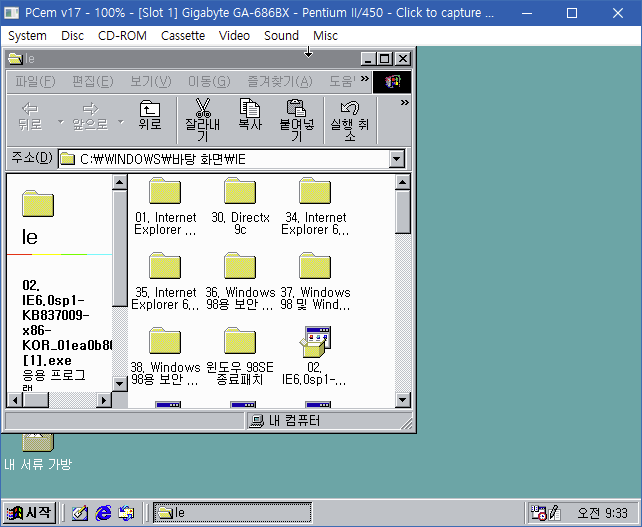Click info pane vertical scrollbar up arrow
Viewport: 642px width, 527px height.
coord(120,182)
